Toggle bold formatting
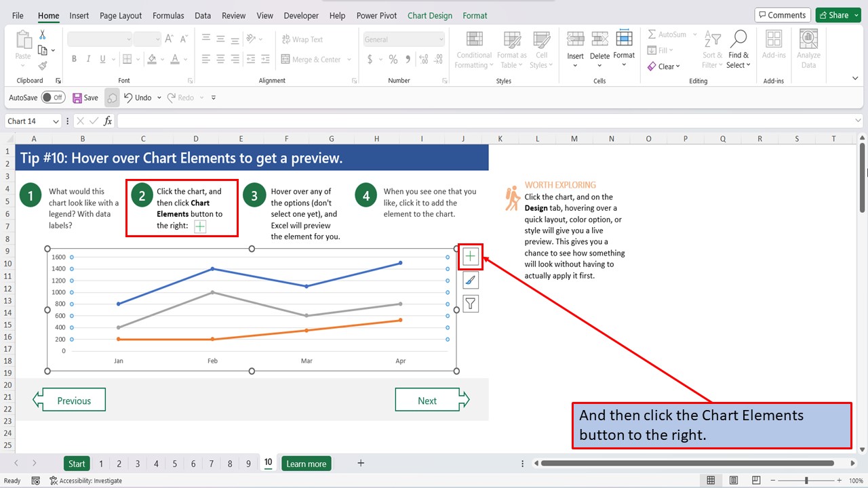 (74, 59)
